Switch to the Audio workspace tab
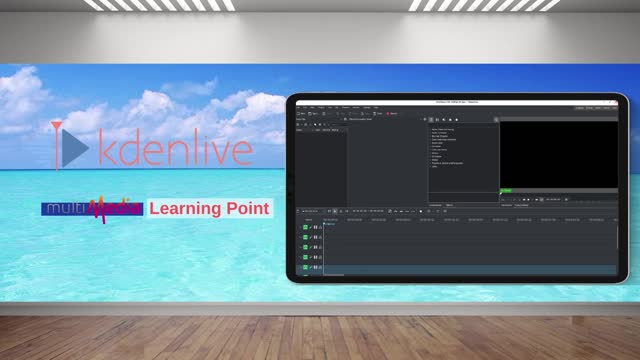This screenshot has height=360, width=640. [598, 108]
